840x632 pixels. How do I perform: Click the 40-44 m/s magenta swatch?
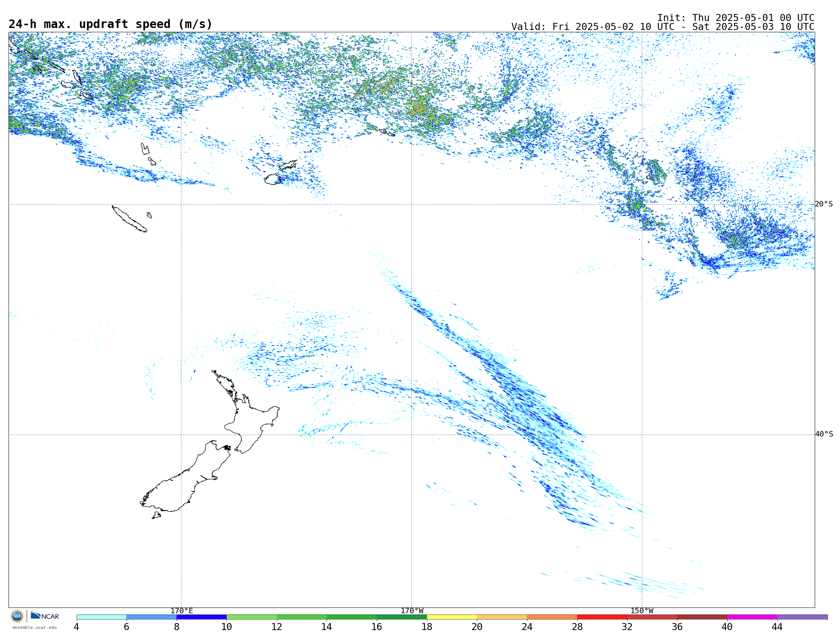click(x=752, y=617)
